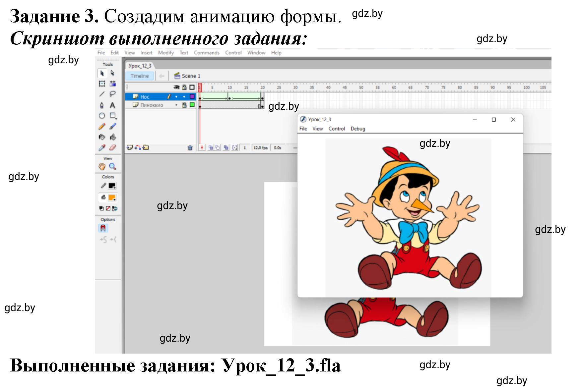Screen dimensions: 580x392
Task: Toggle show/hide all layers eye icon
Action: (x=176, y=87)
